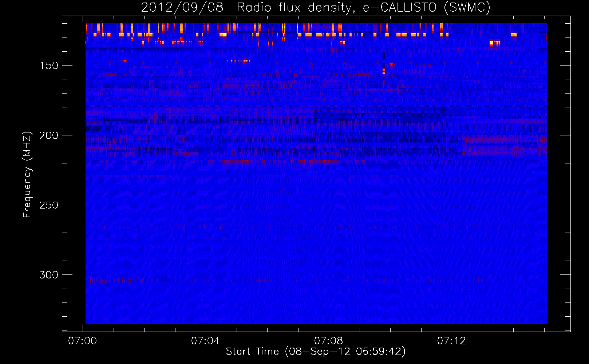Click the 07:08 time tick label
The width and height of the screenshot is (589, 364).
pyautogui.click(x=329, y=341)
